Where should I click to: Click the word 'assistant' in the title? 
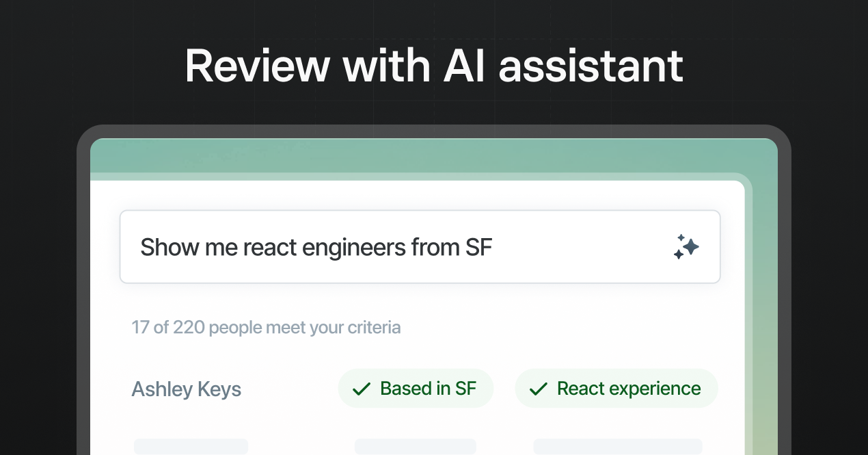(591, 66)
